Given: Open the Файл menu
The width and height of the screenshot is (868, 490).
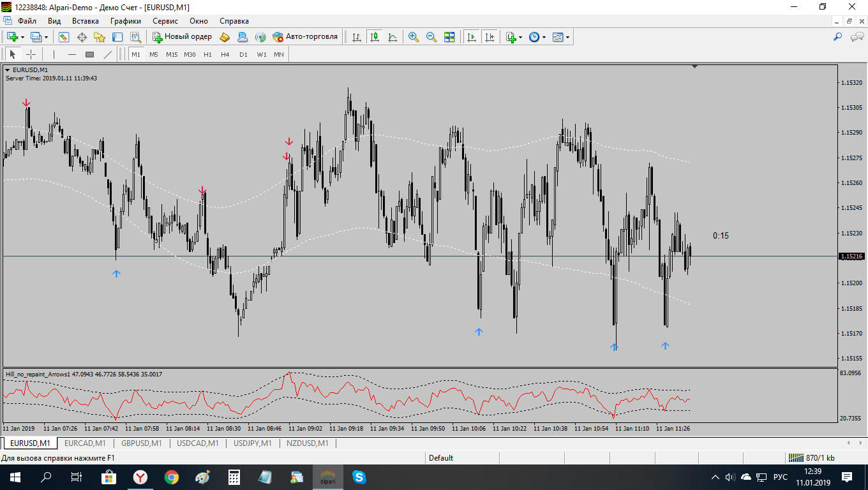Looking at the screenshot, I should 27,20.
